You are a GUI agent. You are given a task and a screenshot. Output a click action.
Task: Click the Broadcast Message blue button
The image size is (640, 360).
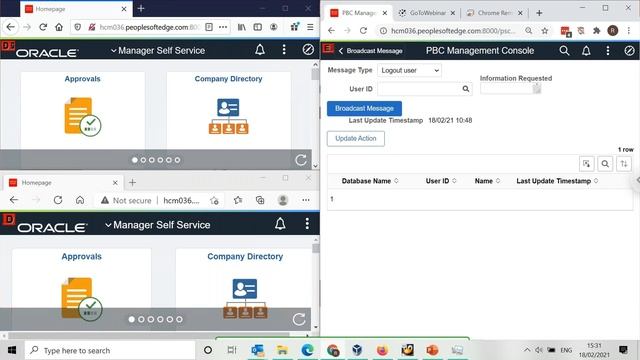tap(364, 108)
